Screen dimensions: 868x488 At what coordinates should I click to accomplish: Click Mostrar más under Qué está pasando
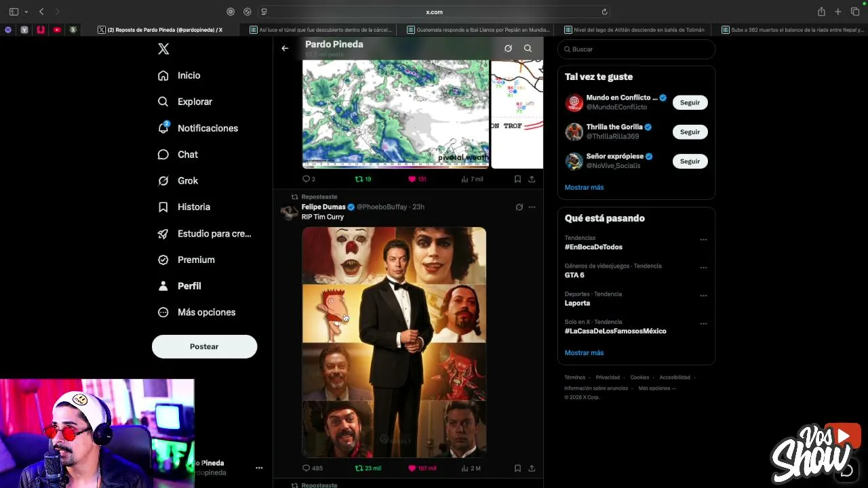click(x=584, y=352)
